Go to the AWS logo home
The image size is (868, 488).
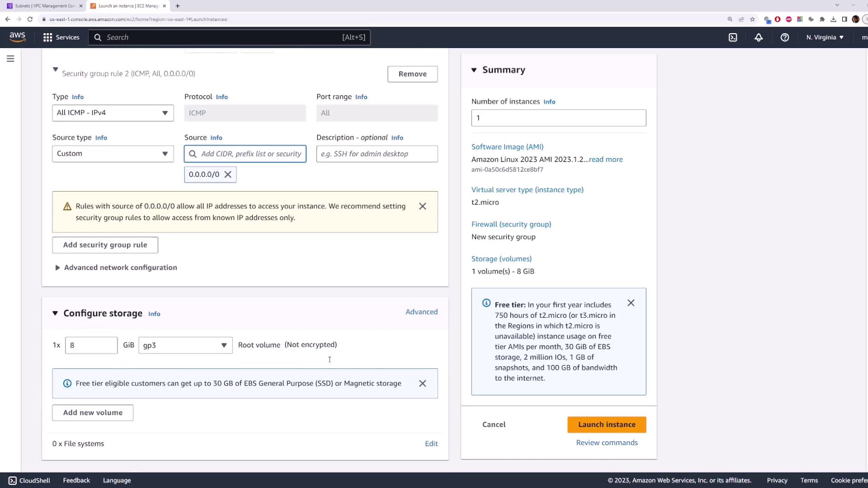pyautogui.click(x=17, y=37)
